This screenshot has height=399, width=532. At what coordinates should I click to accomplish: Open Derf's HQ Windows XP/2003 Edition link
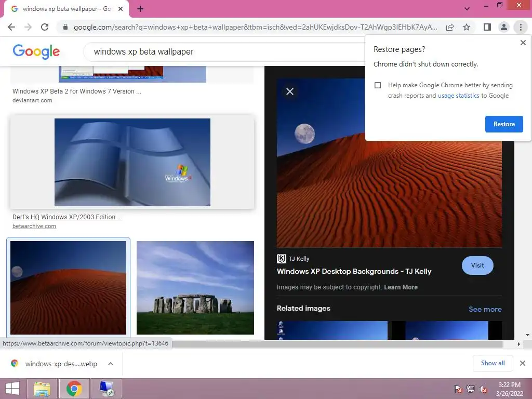[x=67, y=217]
